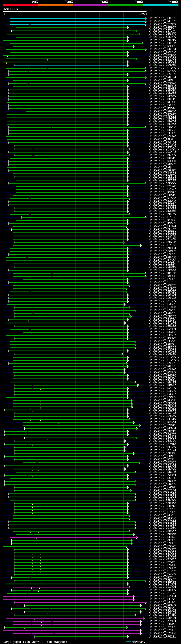Image resolution: width=181 pixels, height=644 pixels.
Task: Open hit UniRef100_Q3ED84
Action: [162, 404]
